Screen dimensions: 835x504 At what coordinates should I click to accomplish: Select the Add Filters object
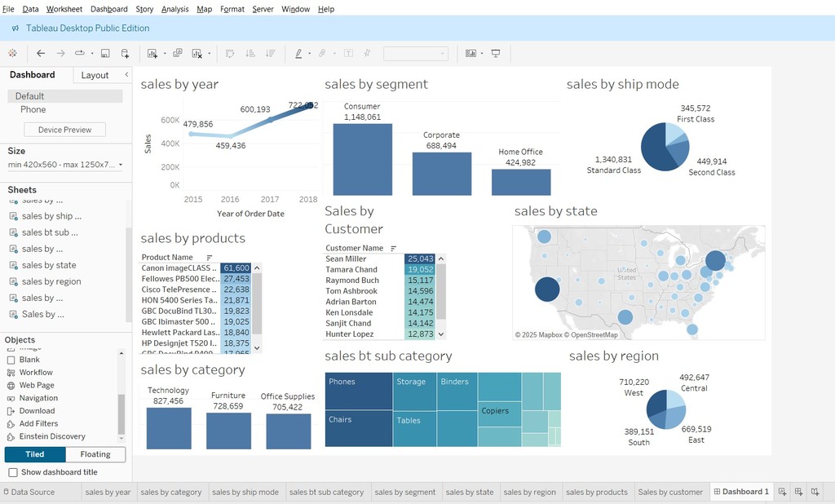38,423
